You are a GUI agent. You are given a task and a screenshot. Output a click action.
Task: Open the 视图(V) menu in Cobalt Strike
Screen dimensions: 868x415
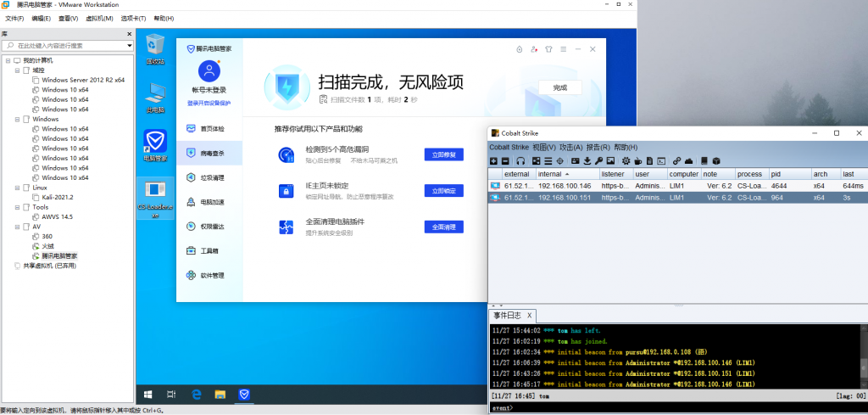click(543, 148)
